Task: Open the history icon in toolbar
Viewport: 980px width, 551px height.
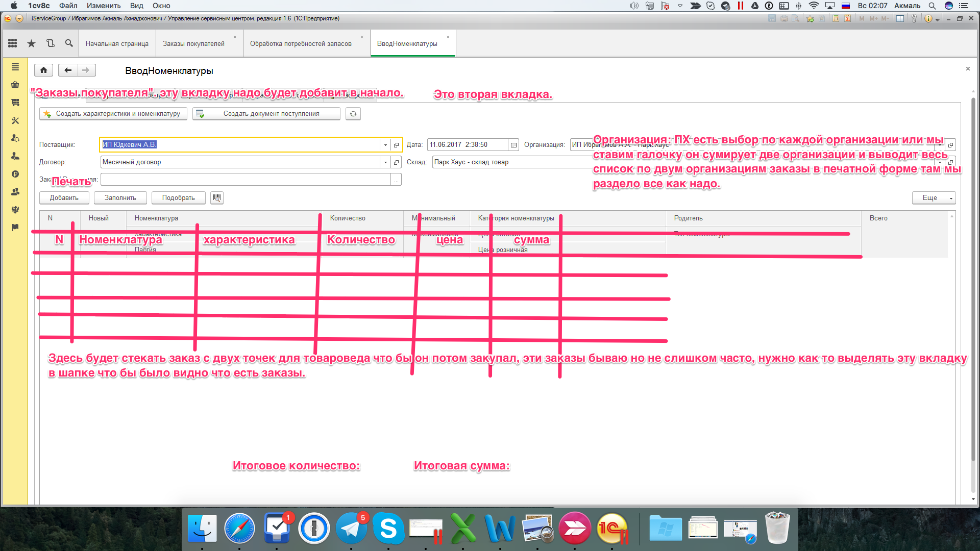Action: pos(50,43)
